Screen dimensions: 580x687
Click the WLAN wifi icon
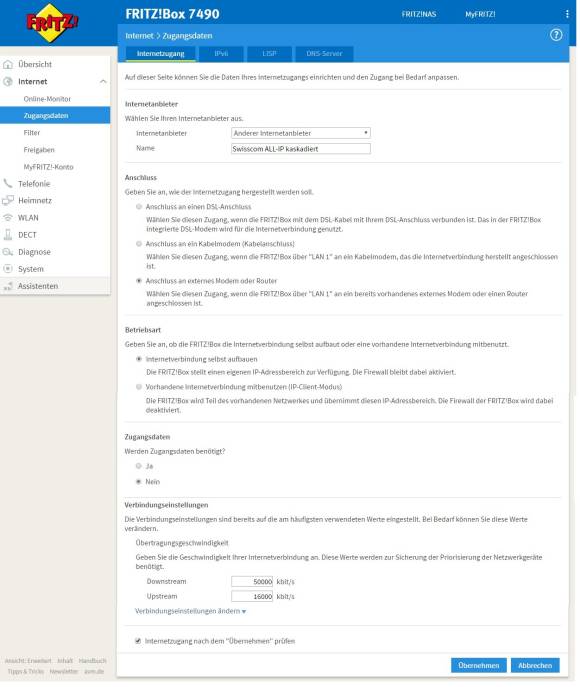tap(8, 218)
